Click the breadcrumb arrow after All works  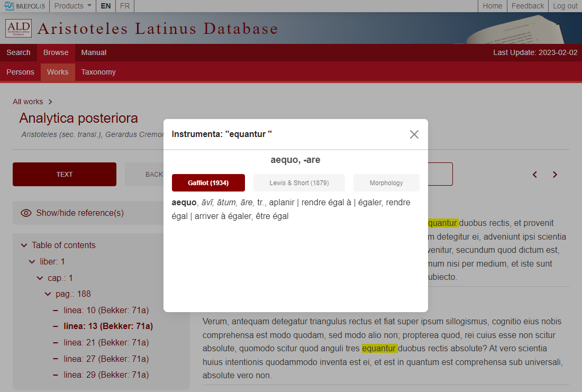(50, 102)
